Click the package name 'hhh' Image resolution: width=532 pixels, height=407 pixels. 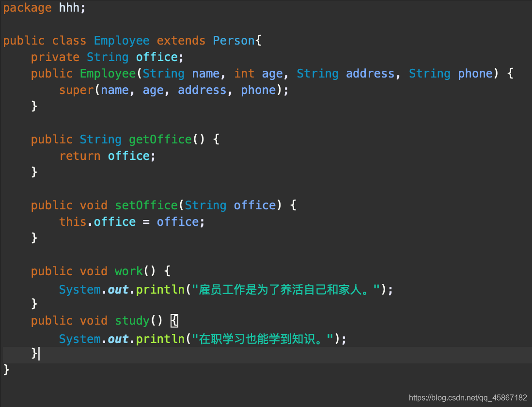click(x=69, y=7)
